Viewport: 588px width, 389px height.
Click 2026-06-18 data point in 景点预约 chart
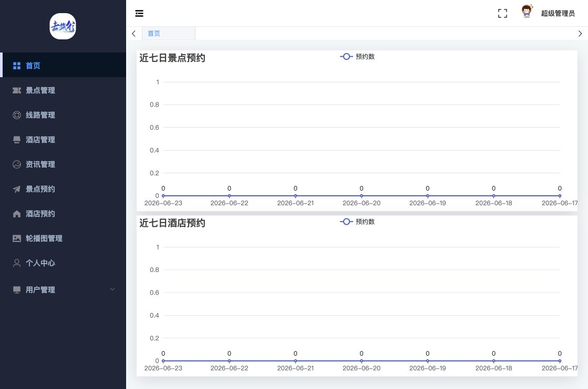point(493,196)
